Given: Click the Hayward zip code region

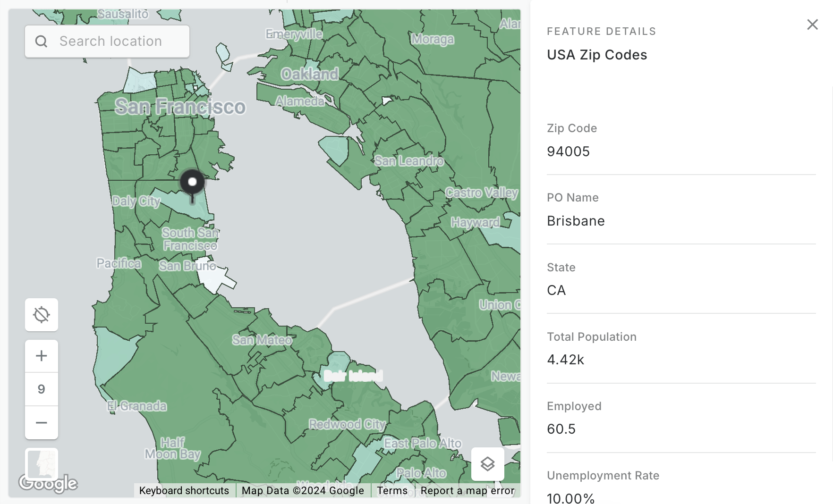Looking at the screenshot, I should point(475,222).
